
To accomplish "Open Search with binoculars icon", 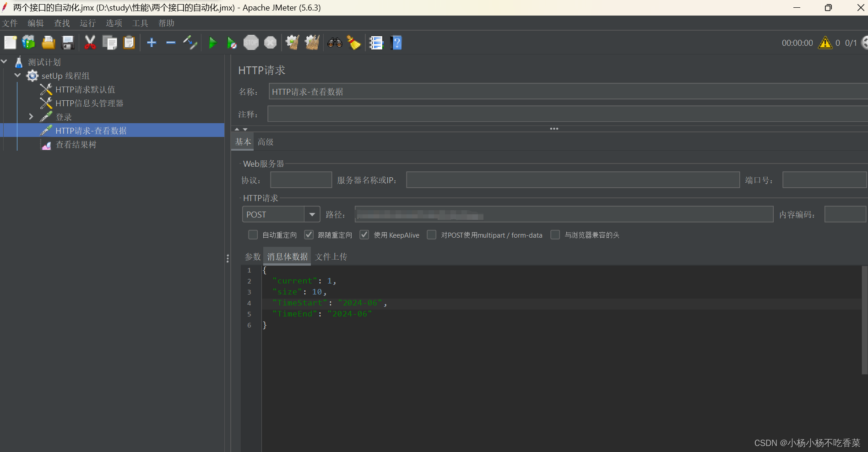I will tap(335, 43).
